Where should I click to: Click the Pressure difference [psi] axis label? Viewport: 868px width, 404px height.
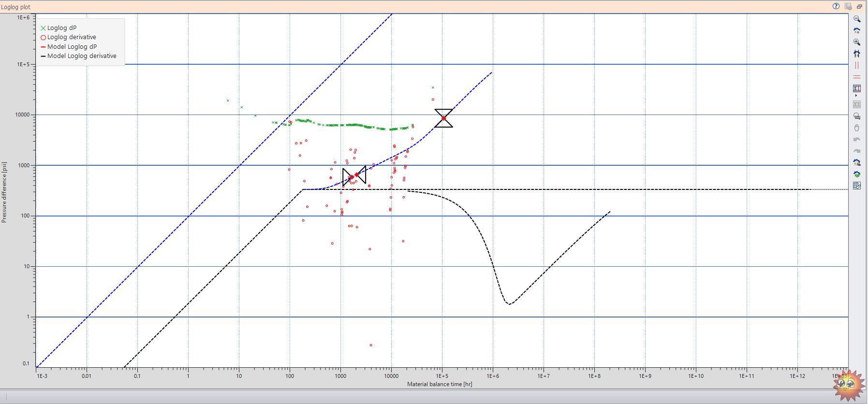point(4,192)
